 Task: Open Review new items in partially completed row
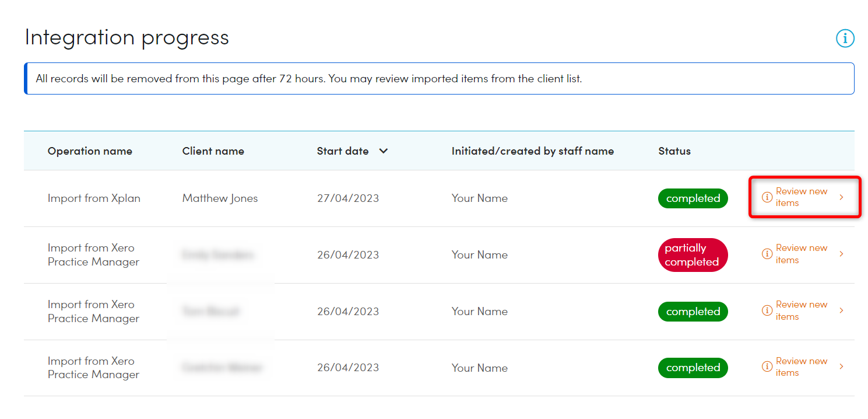801,254
